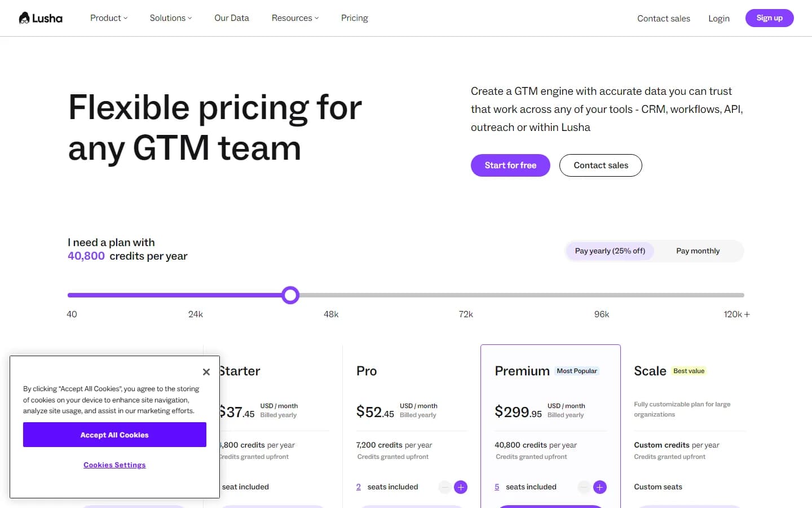Image resolution: width=812 pixels, height=508 pixels.
Task: Click the credits-per-year slider handle
Action: [x=290, y=295]
